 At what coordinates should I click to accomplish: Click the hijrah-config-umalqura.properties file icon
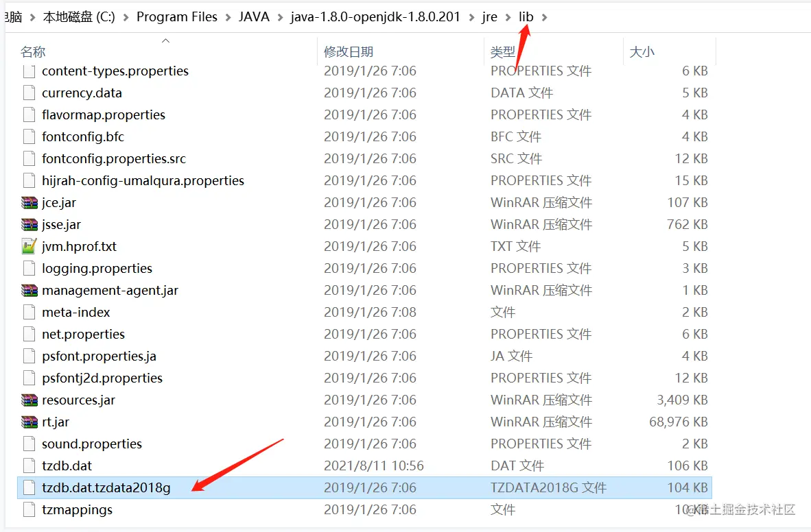(x=29, y=180)
